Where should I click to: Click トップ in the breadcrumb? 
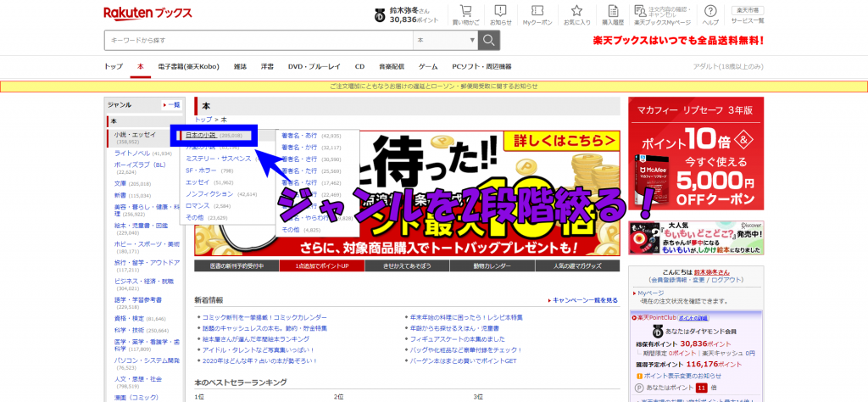click(x=203, y=120)
